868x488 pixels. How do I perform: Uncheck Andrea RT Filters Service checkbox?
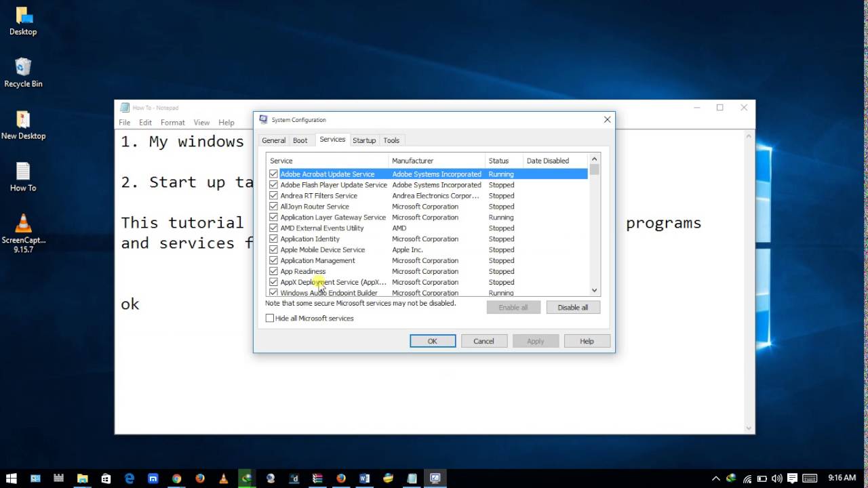pyautogui.click(x=273, y=196)
